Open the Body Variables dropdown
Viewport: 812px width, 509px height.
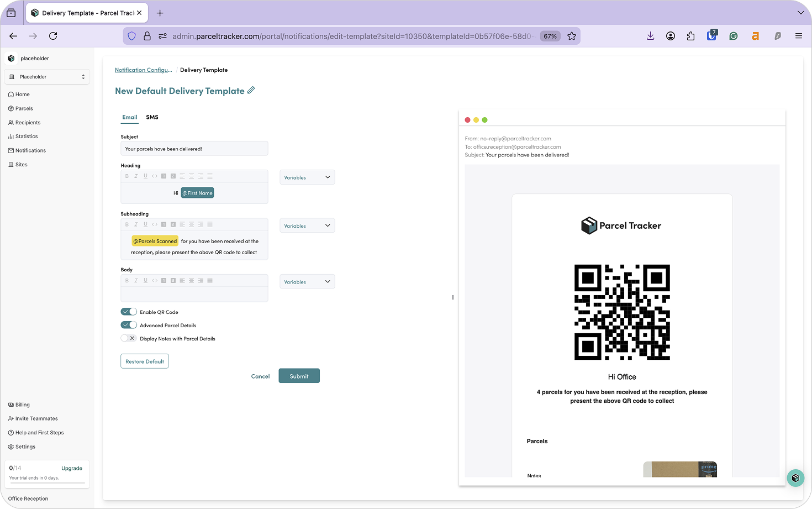tap(307, 282)
